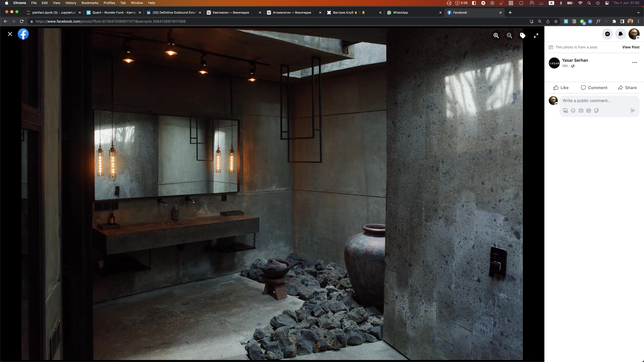Open the Bookmarks menu

(x=90, y=3)
